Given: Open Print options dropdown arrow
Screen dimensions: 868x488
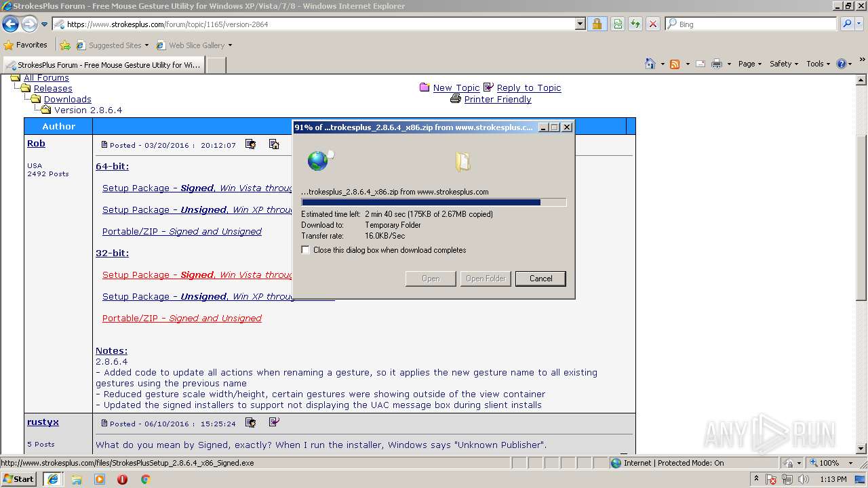Looking at the screenshot, I should [729, 64].
